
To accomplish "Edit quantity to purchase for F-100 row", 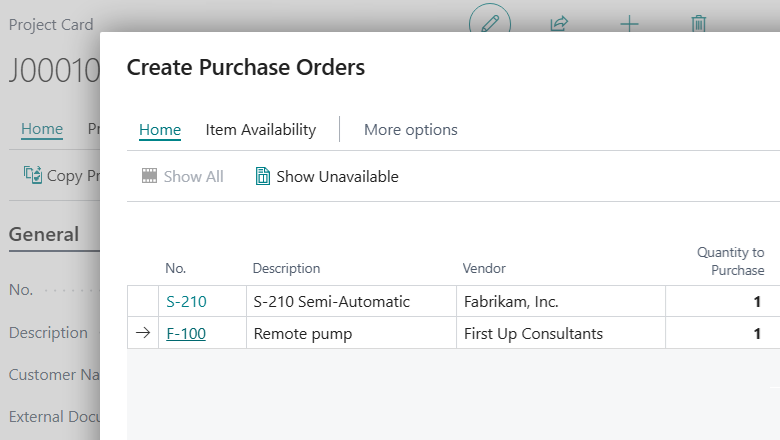I will (723, 333).
